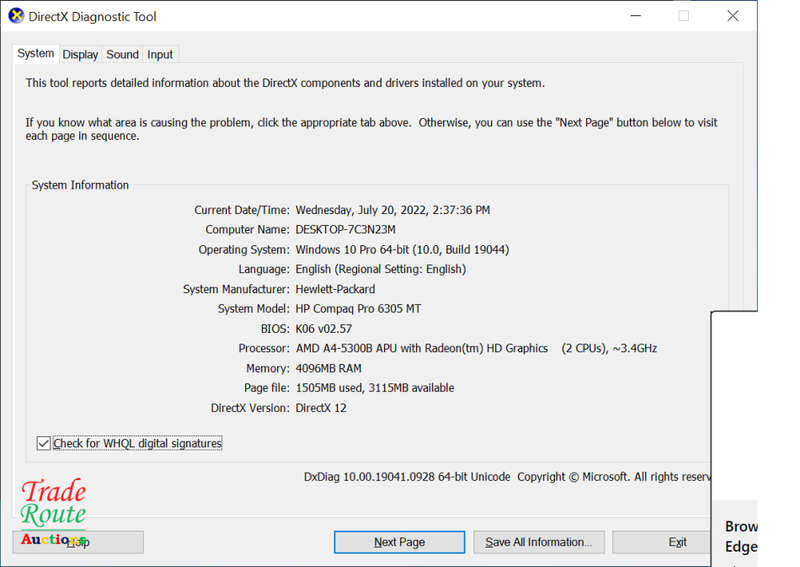Click the DirectX Diagnostic Tool title icon

(x=16, y=16)
